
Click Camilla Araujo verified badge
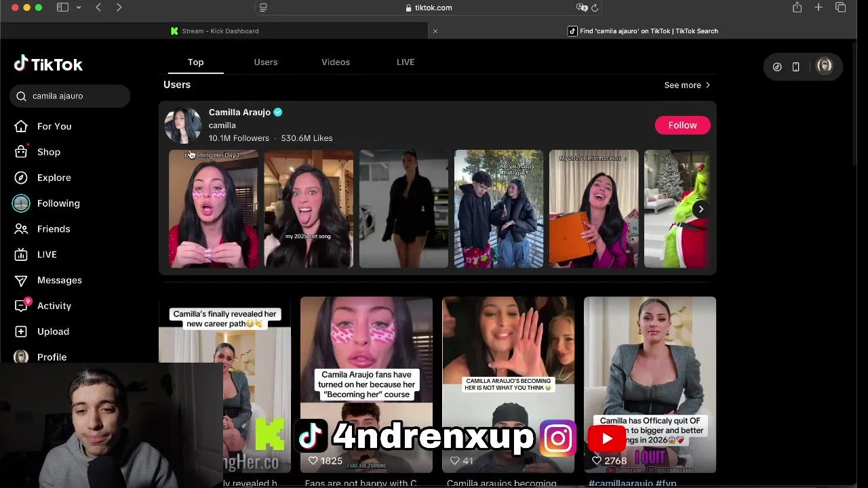(x=278, y=112)
